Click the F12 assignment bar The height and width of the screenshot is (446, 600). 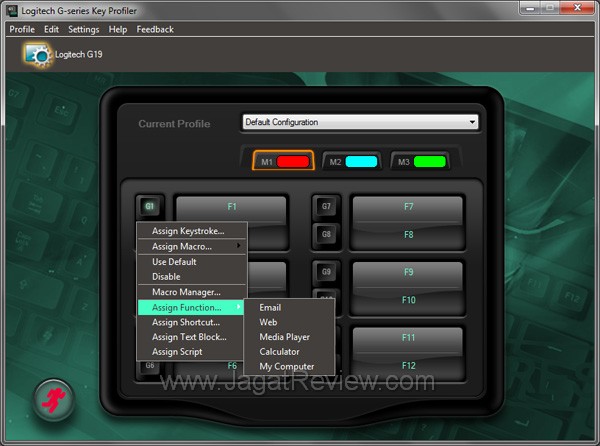point(408,366)
